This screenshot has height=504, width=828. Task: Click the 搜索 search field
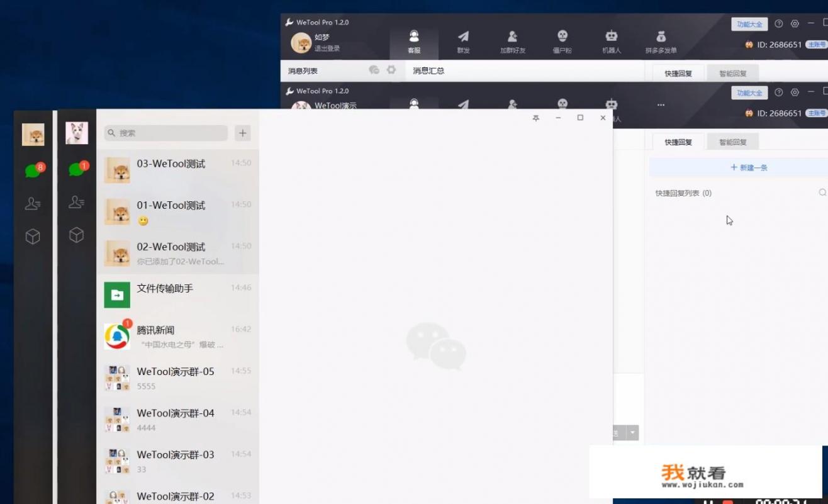tap(166, 133)
